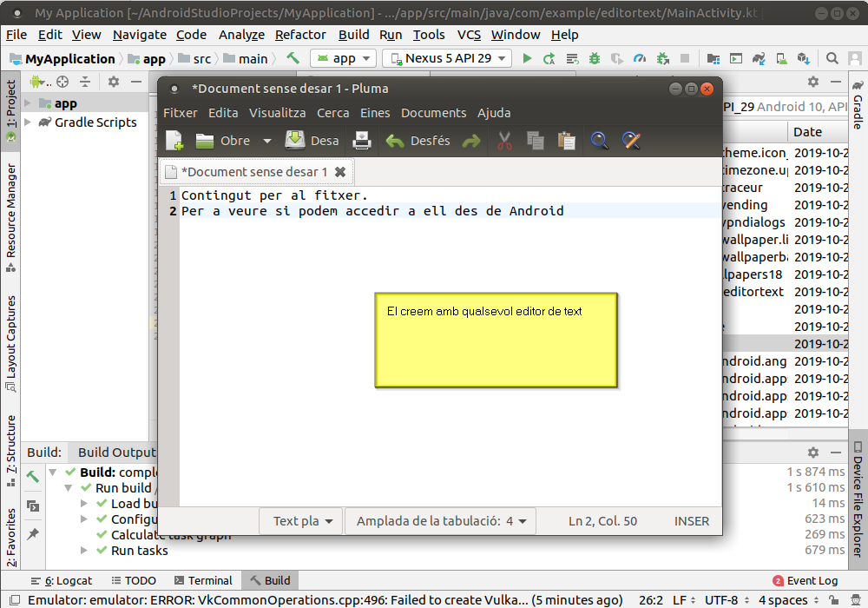Open the Cerca menu in Pluma

[x=332, y=113]
